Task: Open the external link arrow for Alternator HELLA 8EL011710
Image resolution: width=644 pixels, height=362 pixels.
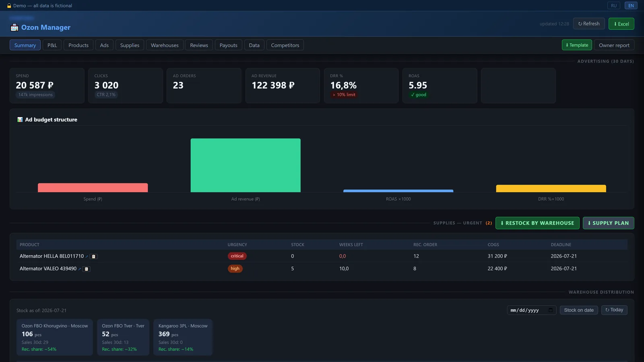Action: tap(87, 257)
